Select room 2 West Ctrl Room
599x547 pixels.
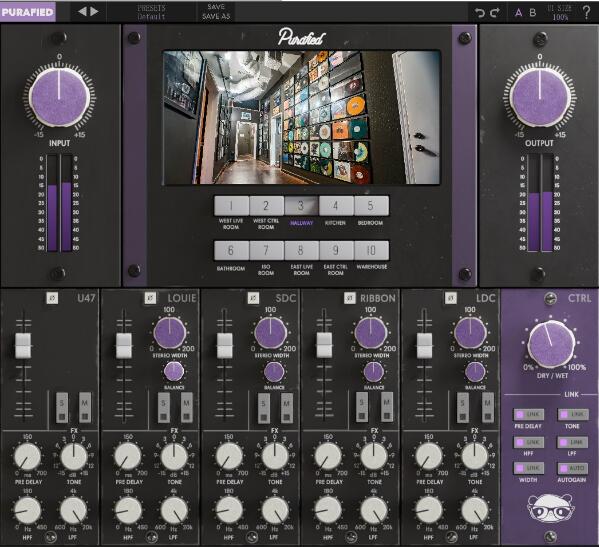pos(266,206)
